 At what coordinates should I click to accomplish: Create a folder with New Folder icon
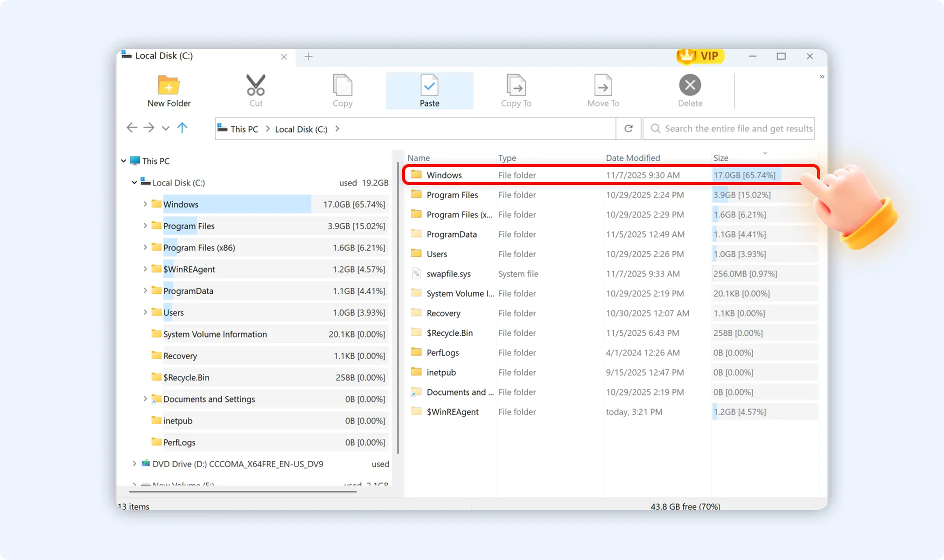[168, 90]
